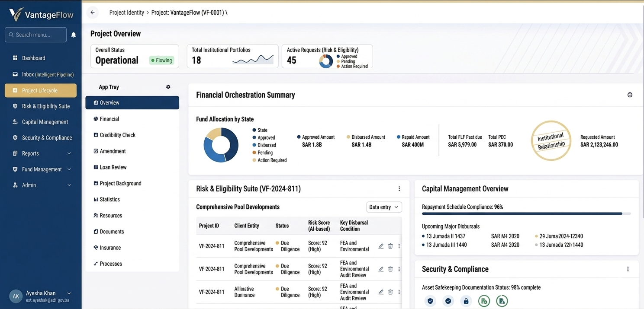
Task: Click the Institutional Relationship circular badge
Action: (x=551, y=141)
